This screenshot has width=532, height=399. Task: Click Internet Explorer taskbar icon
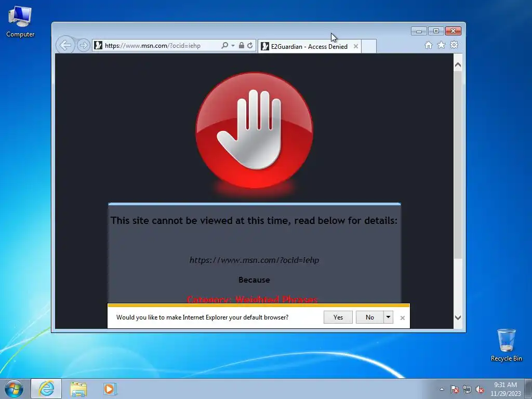[46, 389]
